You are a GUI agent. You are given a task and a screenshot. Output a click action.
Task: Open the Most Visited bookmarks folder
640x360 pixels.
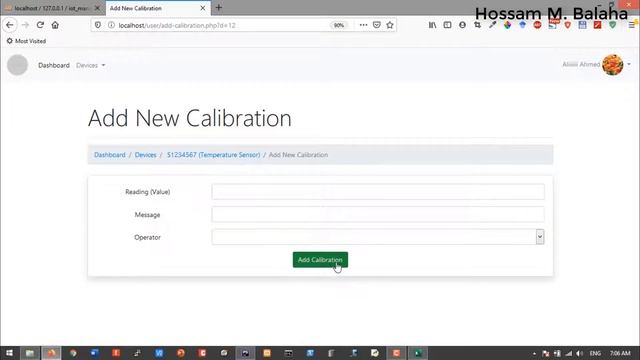point(26,41)
